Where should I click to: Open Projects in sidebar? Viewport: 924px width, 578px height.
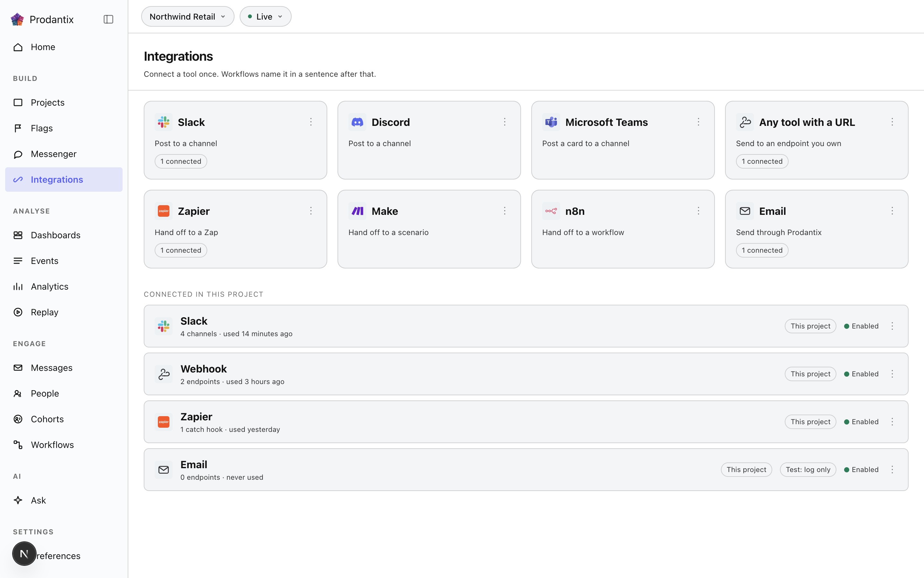[x=64, y=102]
